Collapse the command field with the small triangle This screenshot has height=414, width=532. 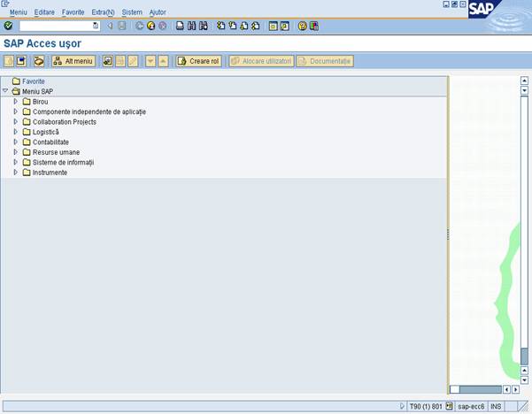tap(110, 26)
